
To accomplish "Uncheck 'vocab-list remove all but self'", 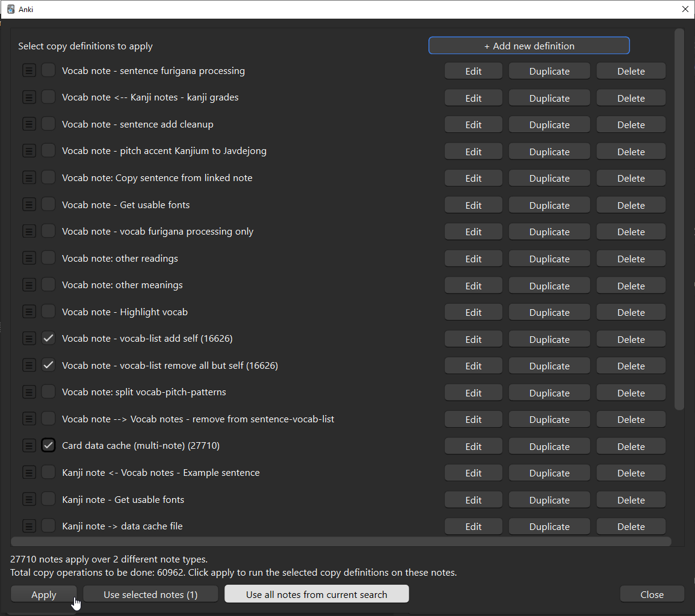I will coord(49,365).
